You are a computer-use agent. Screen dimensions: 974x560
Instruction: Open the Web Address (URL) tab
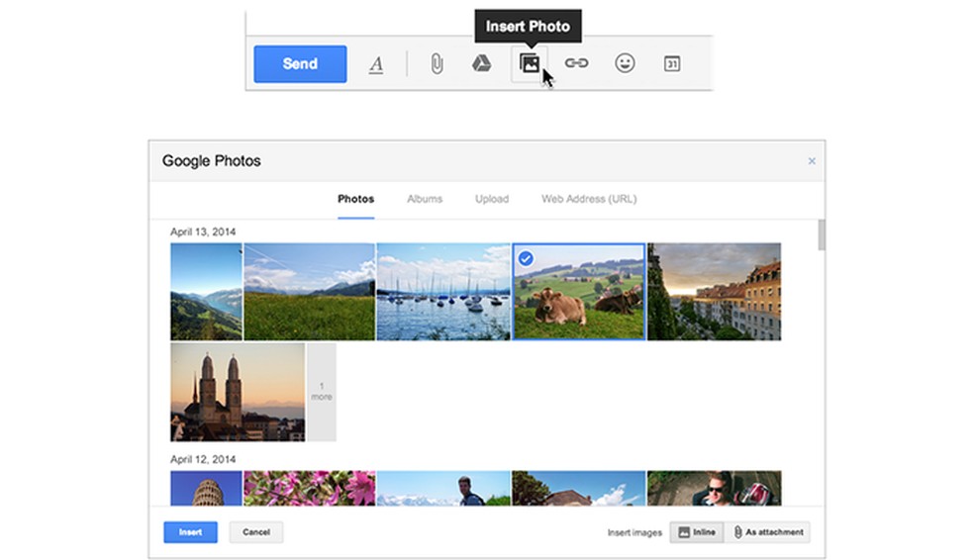589,199
